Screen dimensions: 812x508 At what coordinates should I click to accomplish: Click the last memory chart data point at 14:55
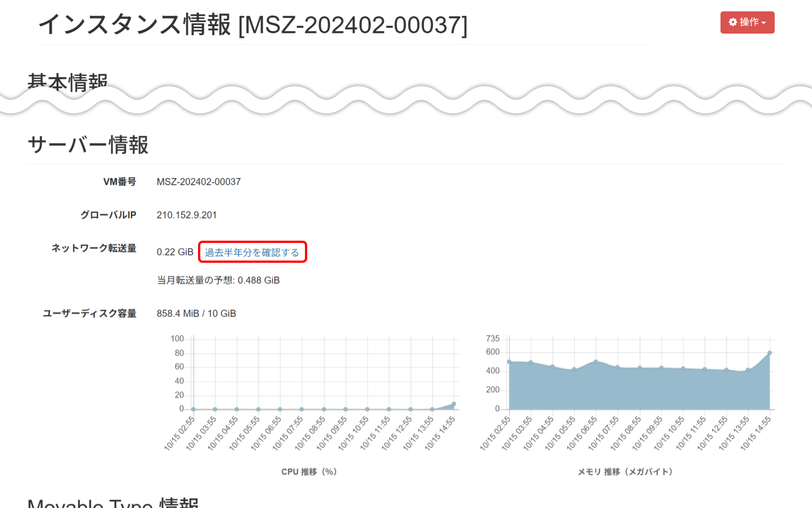pos(770,353)
